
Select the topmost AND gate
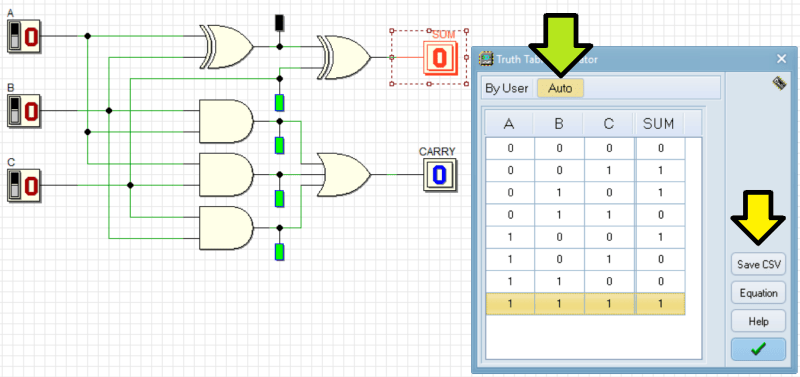tap(226, 121)
